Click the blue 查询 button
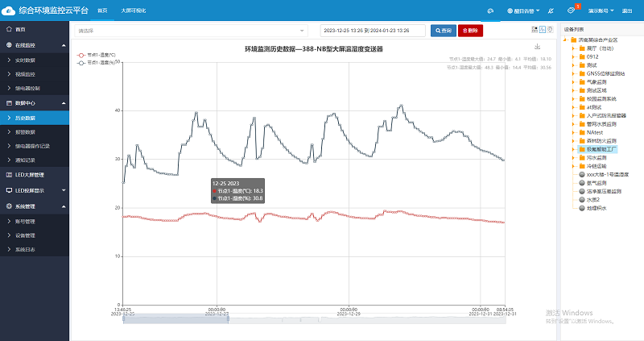The height and width of the screenshot is (341, 644). [444, 30]
